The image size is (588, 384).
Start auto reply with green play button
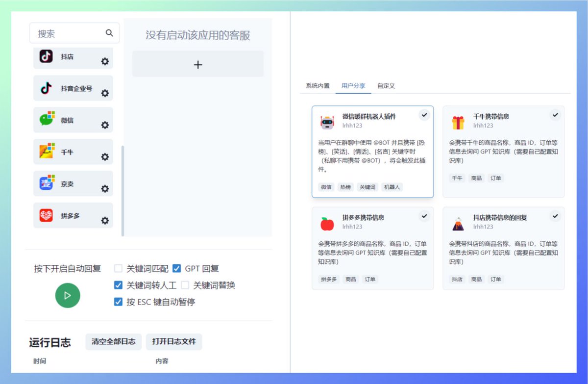pyautogui.click(x=68, y=295)
